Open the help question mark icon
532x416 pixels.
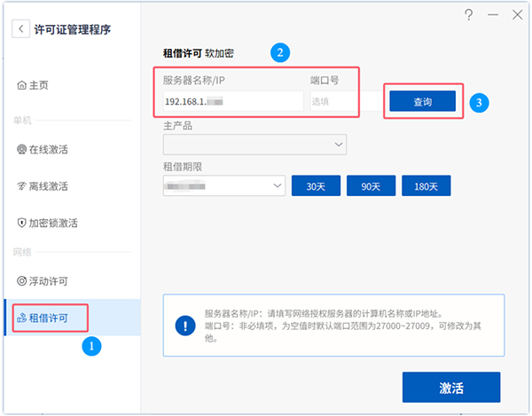468,15
